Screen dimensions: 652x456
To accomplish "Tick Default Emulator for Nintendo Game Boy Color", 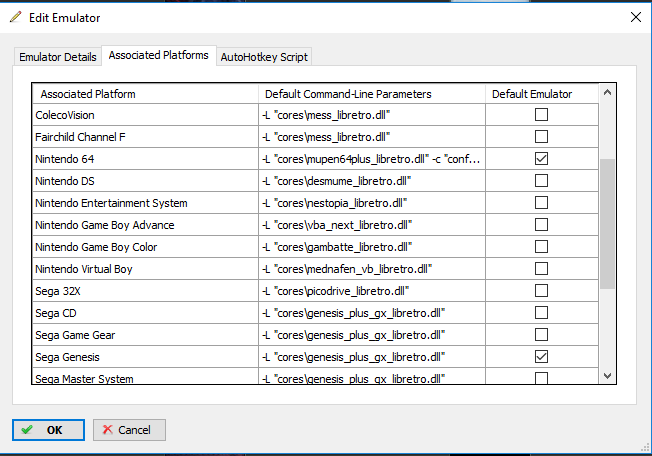I will [x=541, y=247].
